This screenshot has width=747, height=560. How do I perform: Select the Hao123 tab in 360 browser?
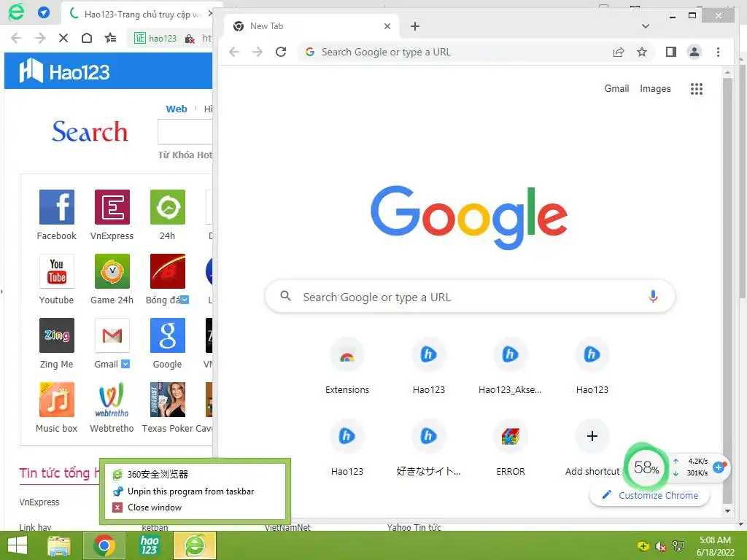pyautogui.click(x=138, y=15)
